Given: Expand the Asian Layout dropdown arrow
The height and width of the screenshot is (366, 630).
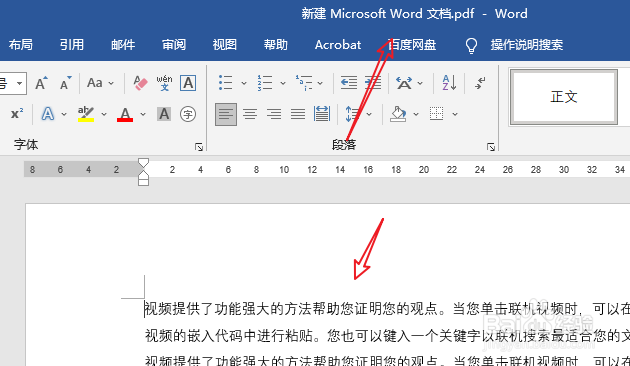Looking at the screenshot, I should (420, 83).
